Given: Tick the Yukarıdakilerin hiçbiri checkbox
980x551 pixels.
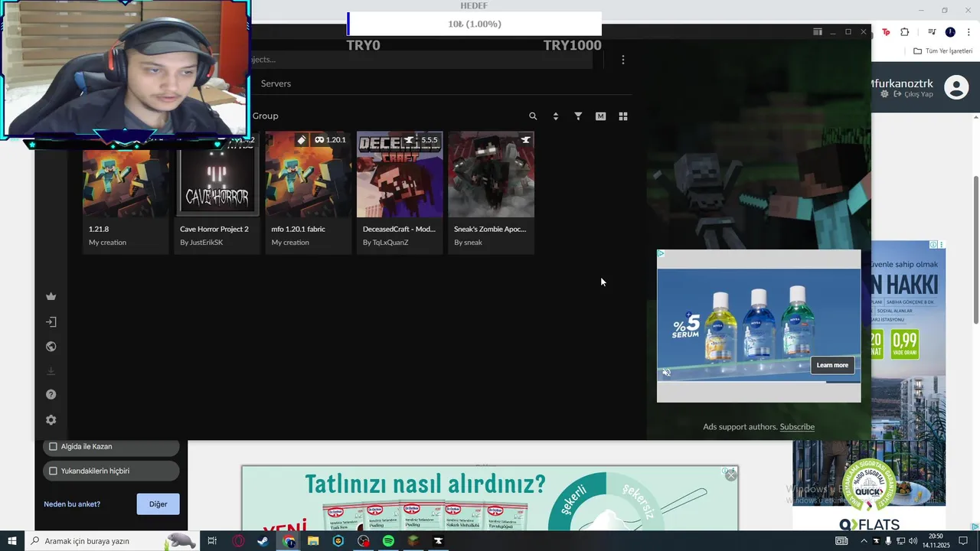Looking at the screenshot, I should (x=53, y=471).
